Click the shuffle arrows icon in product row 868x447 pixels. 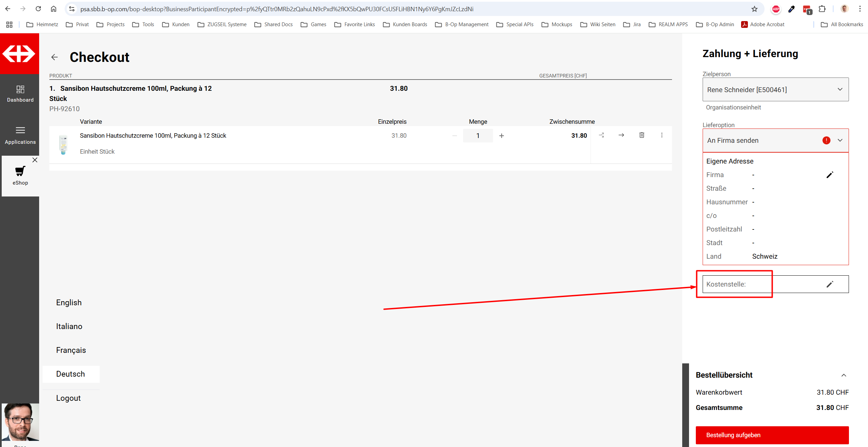click(x=601, y=135)
